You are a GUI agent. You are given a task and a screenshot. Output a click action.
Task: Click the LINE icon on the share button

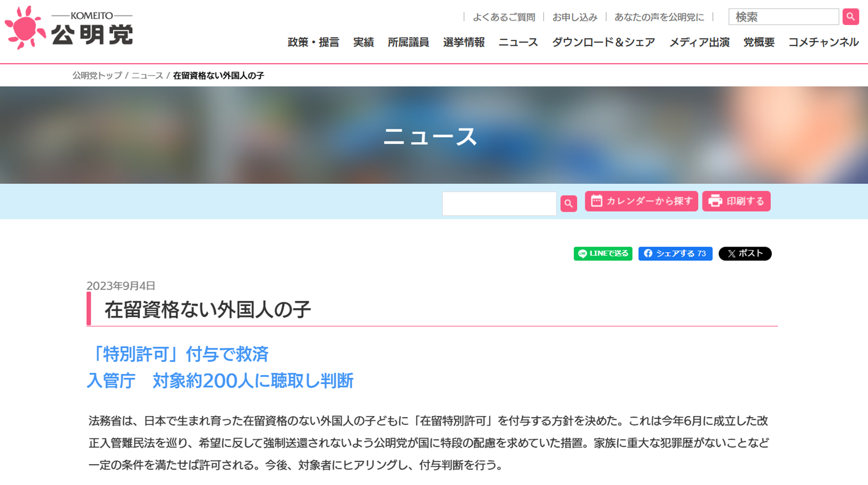point(581,253)
